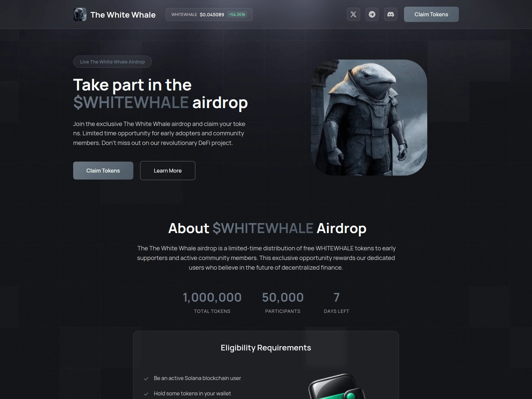Click the +54.36% price change badge
Screen dimensions: 532x399
pos(237,14)
